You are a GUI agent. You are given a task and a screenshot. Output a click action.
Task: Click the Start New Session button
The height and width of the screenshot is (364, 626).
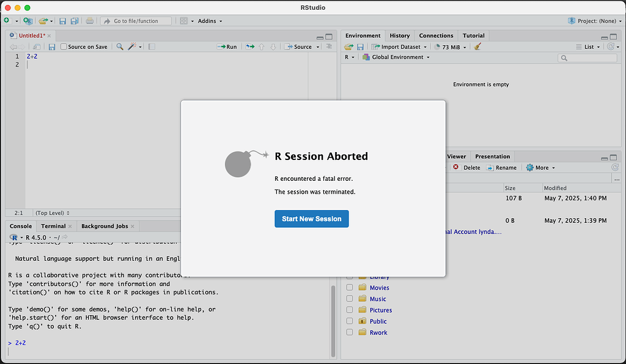(x=311, y=219)
